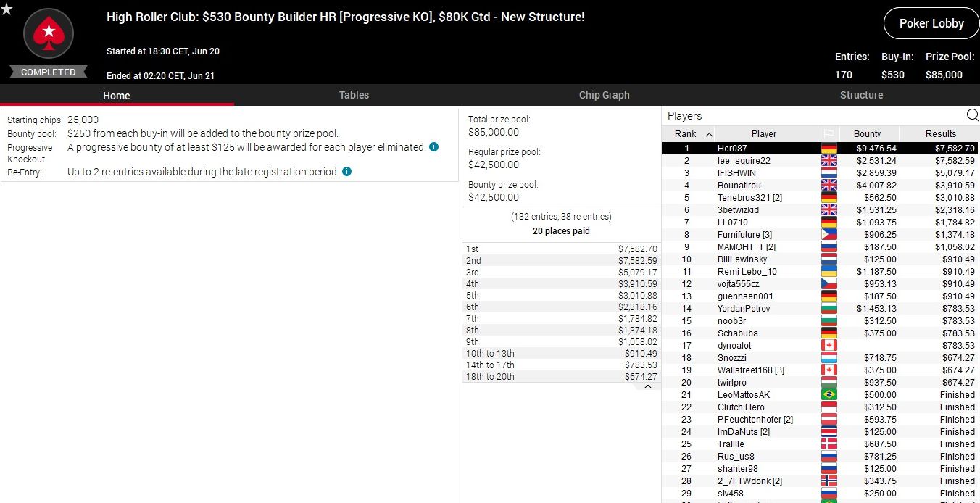Click the favorite star icon
Viewport: 980px width, 503px height.
click(x=7, y=9)
